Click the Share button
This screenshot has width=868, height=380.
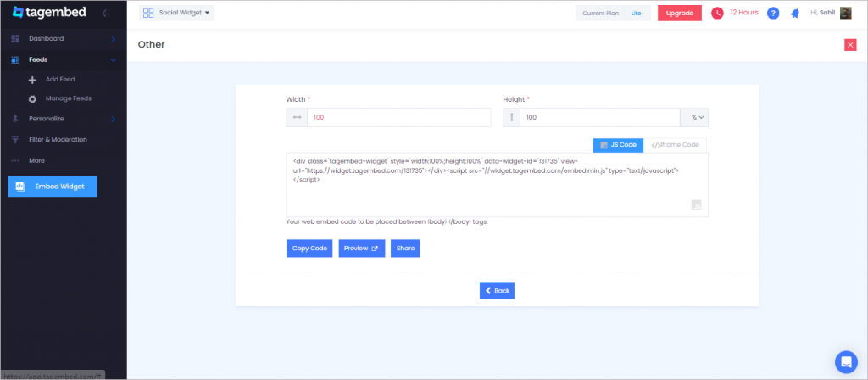405,249
